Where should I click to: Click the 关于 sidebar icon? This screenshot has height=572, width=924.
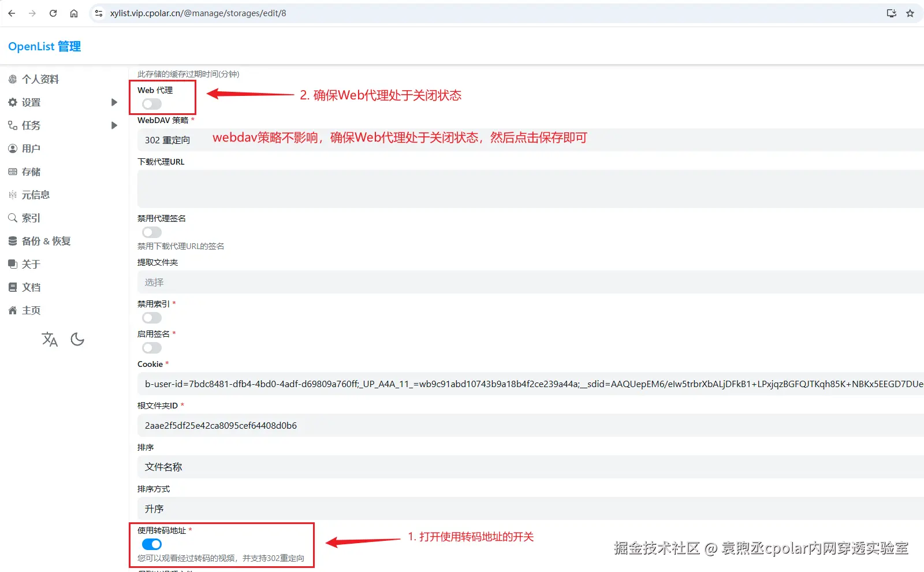[x=13, y=264]
